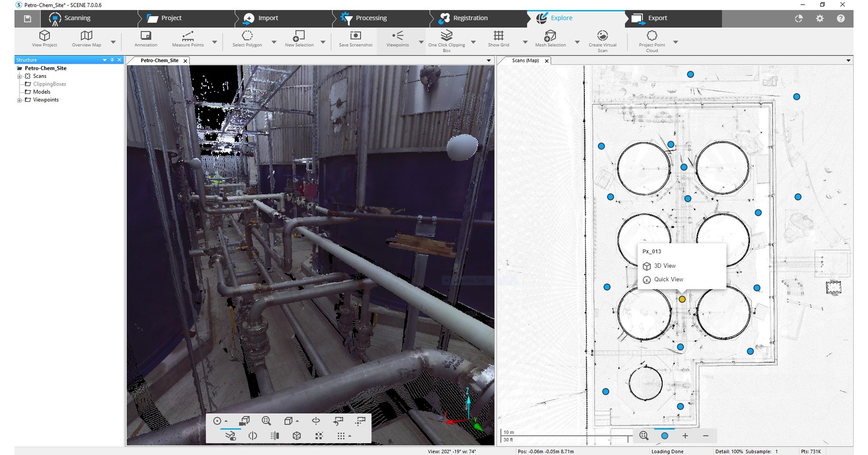Toggle Show Grid in the 3D view
The height and width of the screenshot is (455, 868).
[498, 39]
